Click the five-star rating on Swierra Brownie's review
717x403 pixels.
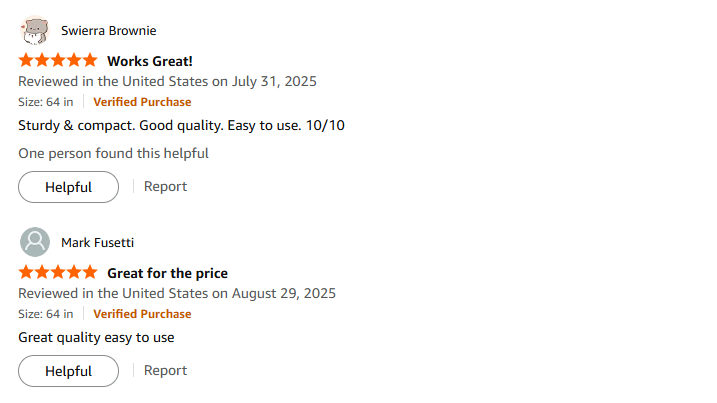click(58, 61)
